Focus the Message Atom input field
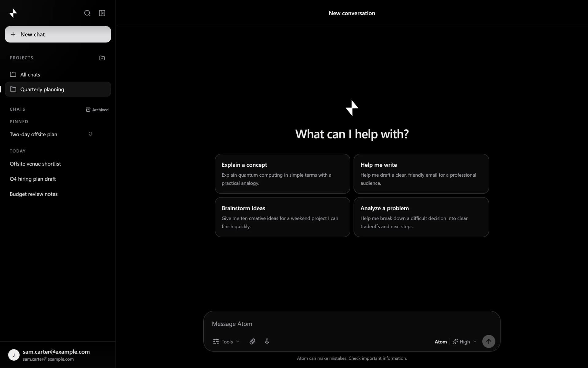The width and height of the screenshot is (588, 368). coord(352,324)
